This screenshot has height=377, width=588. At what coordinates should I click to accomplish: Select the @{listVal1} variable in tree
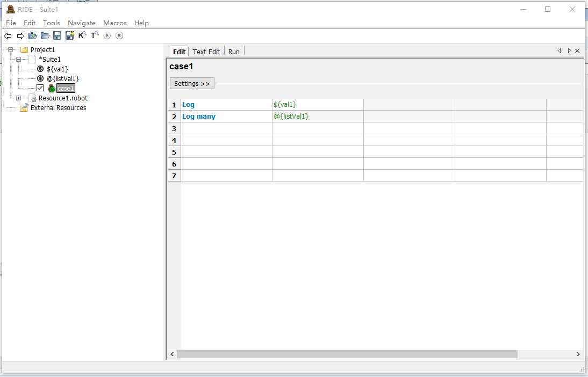(x=63, y=79)
